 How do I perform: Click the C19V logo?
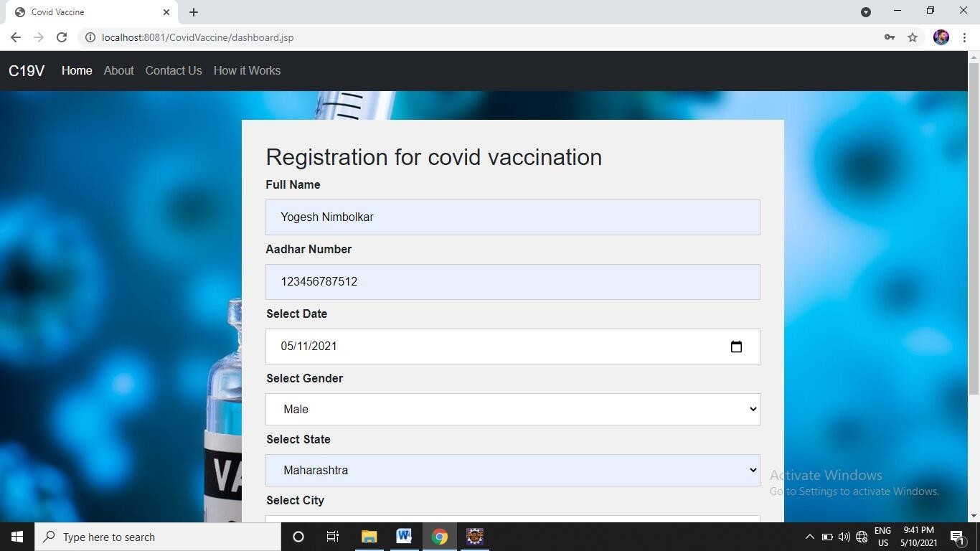click(26, 70)
